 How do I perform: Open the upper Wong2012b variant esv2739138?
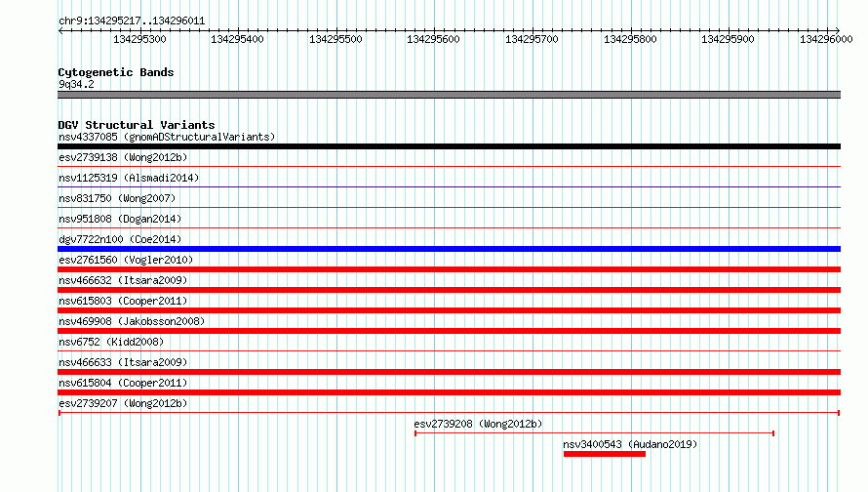[123, 157]
